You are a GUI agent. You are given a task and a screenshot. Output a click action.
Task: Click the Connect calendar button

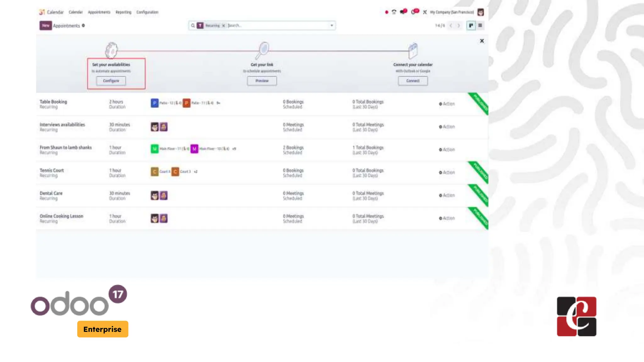413,81
